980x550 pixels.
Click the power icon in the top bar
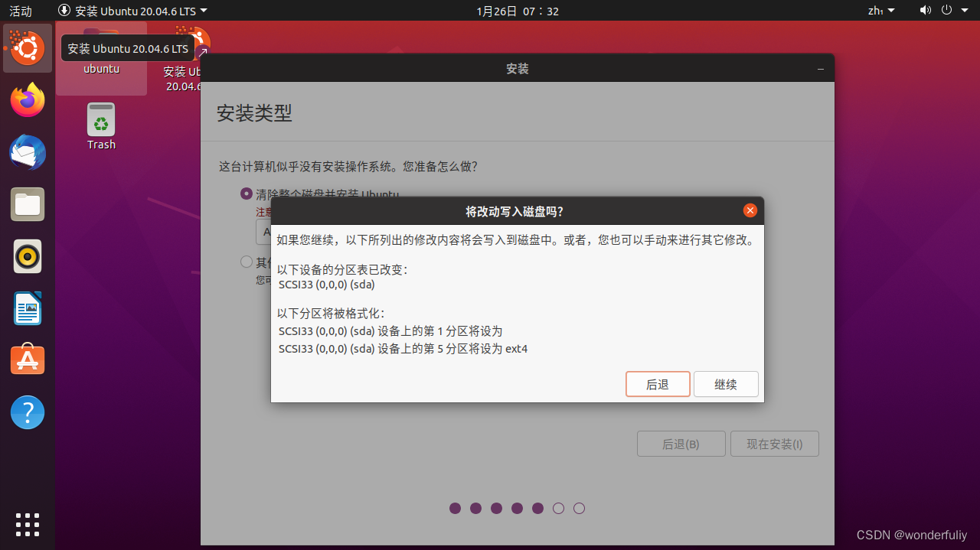point(946,11)
